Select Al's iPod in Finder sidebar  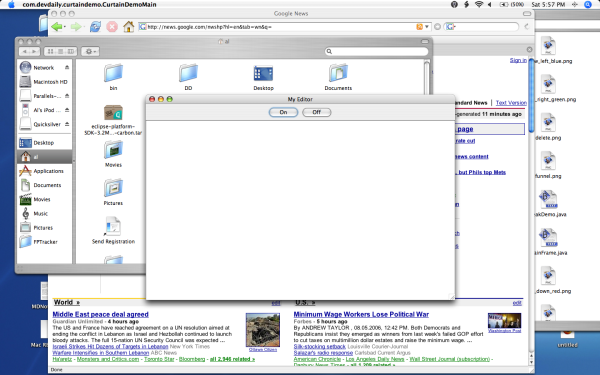[x=44, y=110]
